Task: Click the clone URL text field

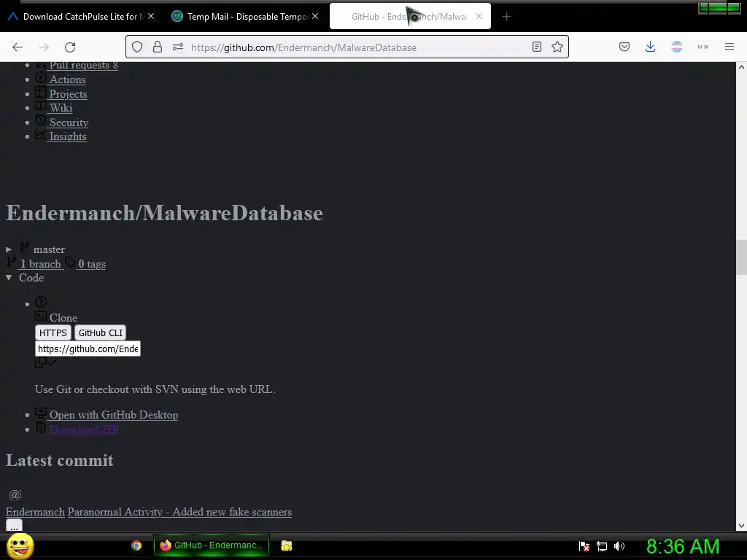Action: point(88,349)
